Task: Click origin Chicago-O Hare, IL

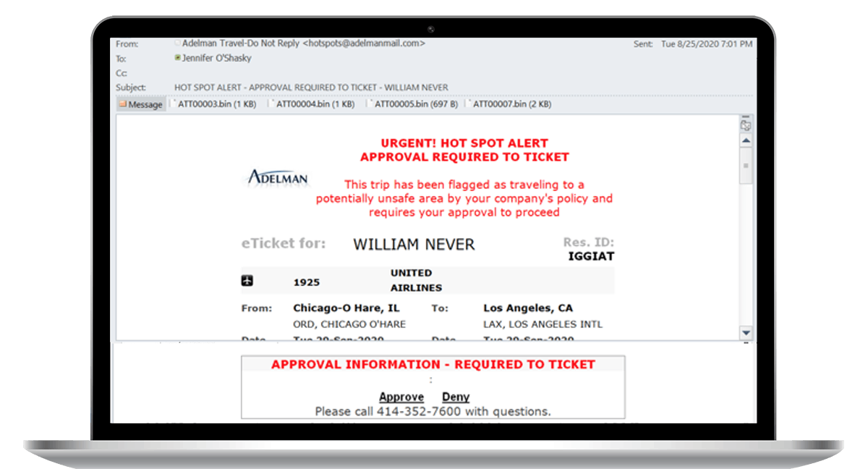Action: [x=346, y=308]
